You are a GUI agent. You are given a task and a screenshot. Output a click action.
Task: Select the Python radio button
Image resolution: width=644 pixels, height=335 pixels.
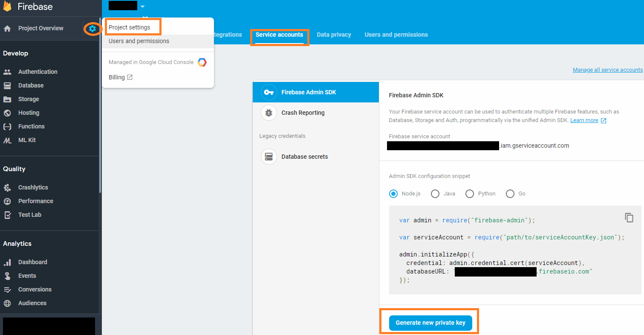click(470, 194)
